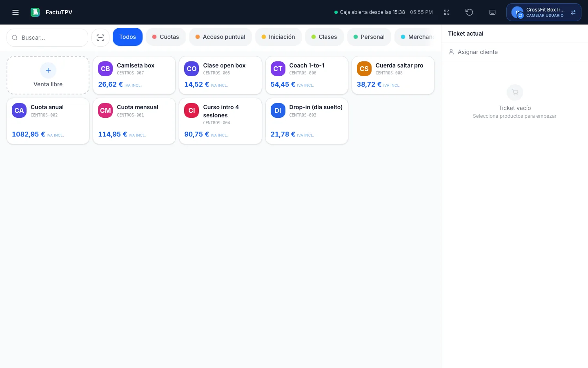The image size is (588, 368).
Task: Open CrossFit Box user switcher
Action: click(x=543, y=12)
